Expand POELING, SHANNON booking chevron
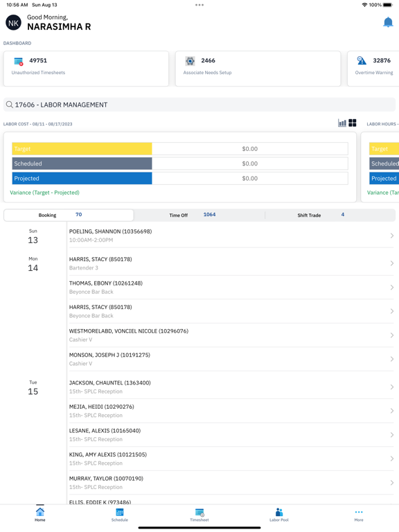399x532 pixels. [392, 236]
